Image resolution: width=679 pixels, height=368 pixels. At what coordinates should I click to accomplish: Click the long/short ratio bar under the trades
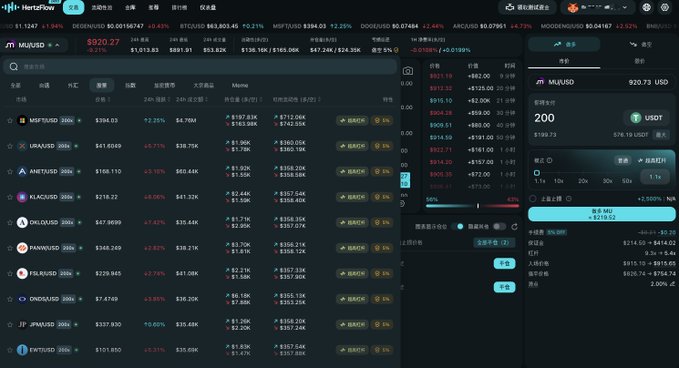click(x=472, y=206)
